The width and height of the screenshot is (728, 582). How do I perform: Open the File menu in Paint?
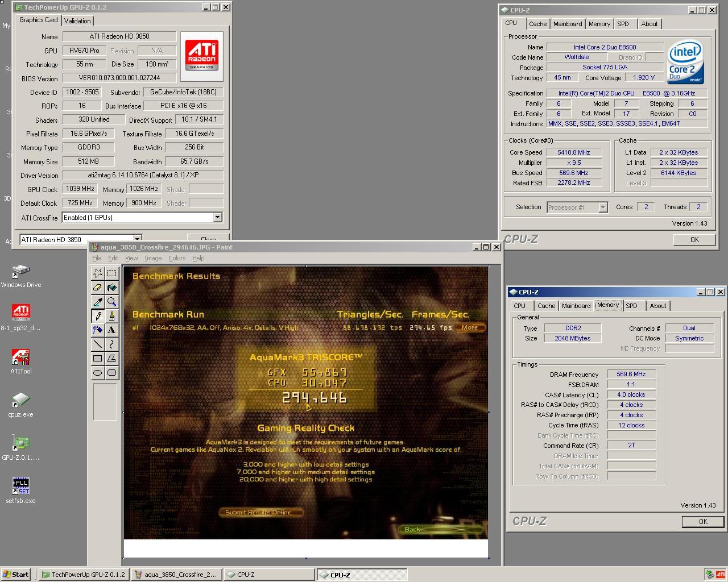97,258
